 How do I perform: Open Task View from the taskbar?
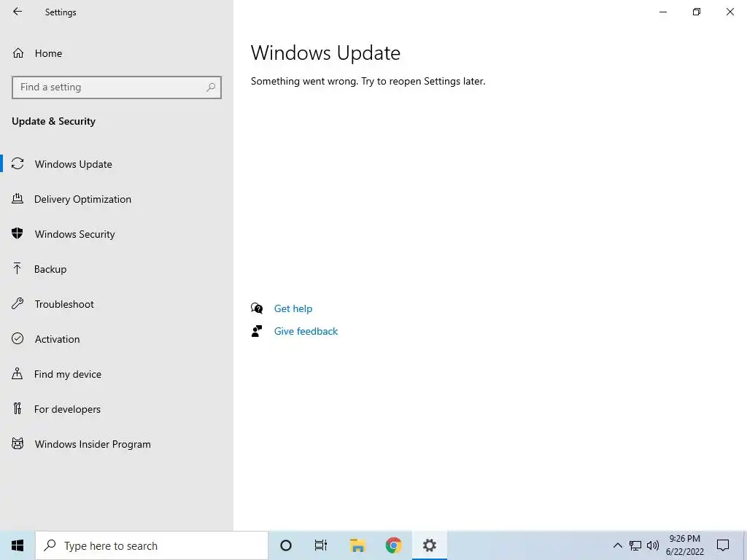click(321, 545)
